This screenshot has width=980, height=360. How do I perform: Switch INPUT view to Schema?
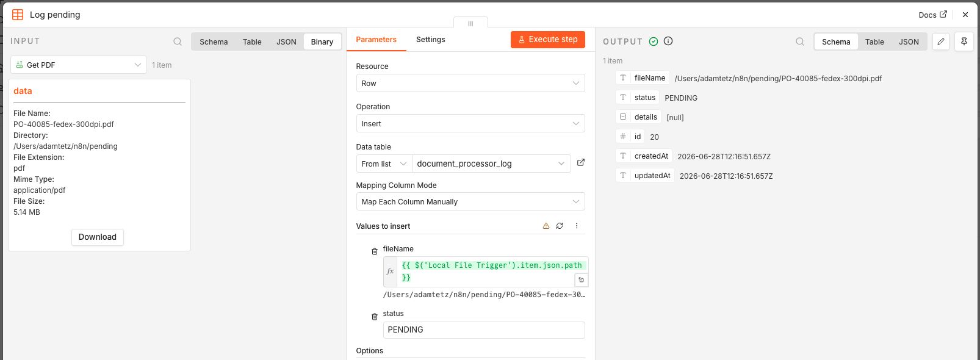point(214,41)
